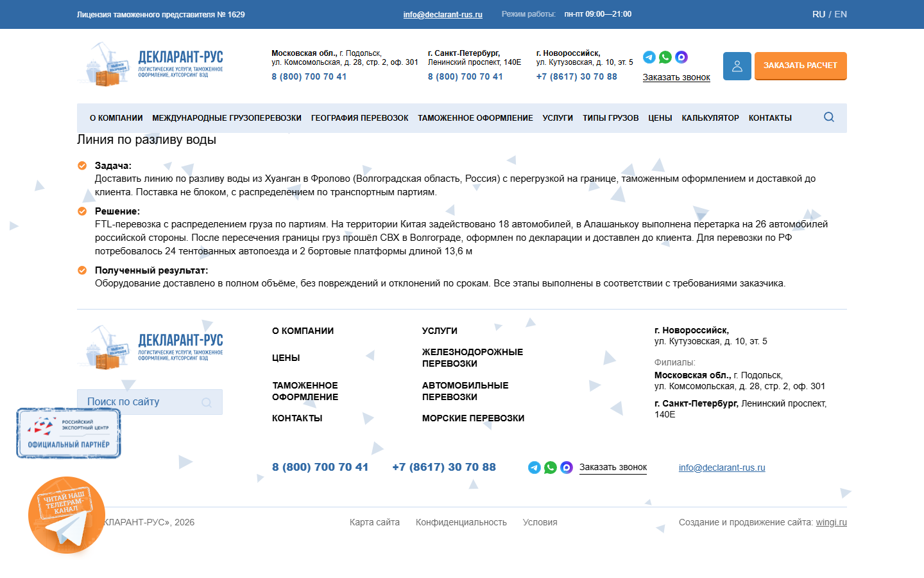
Task: Open Калькулятор menu item
Action: tap(710, 118)
